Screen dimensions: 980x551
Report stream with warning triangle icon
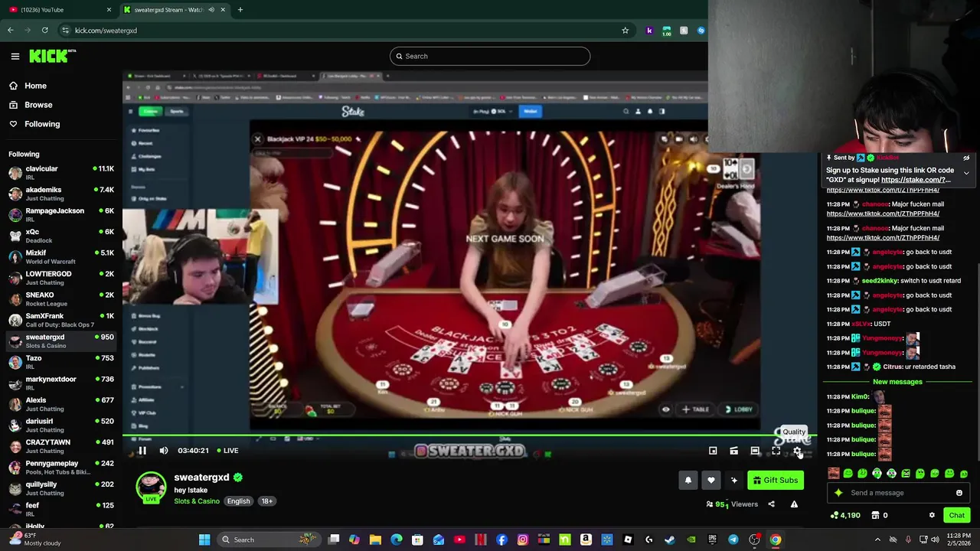point(794,504)
